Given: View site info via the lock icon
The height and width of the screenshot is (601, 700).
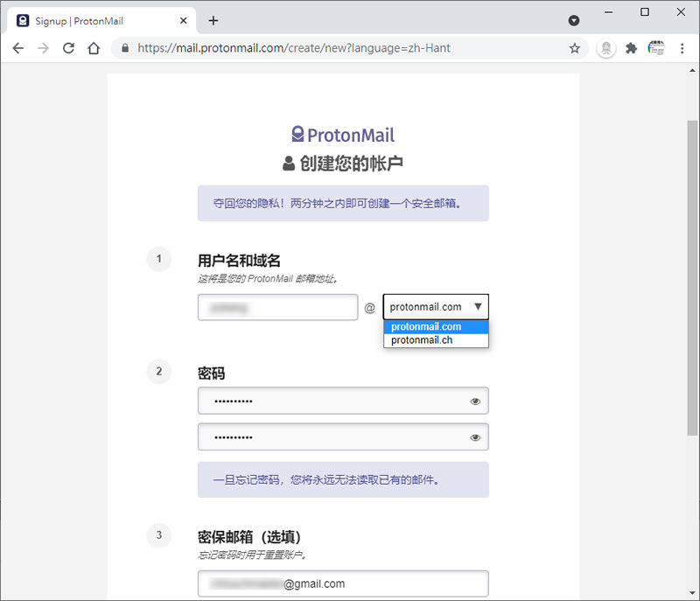Looking at the screenshot, I should coord(125,48).
